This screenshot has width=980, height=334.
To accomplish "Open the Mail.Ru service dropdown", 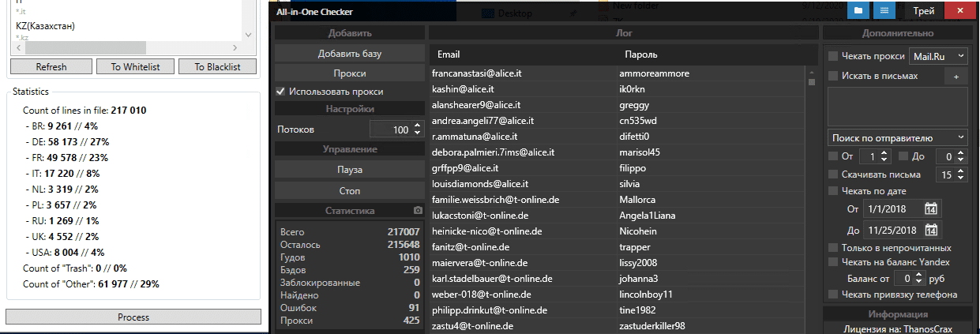I will [938, 56].
